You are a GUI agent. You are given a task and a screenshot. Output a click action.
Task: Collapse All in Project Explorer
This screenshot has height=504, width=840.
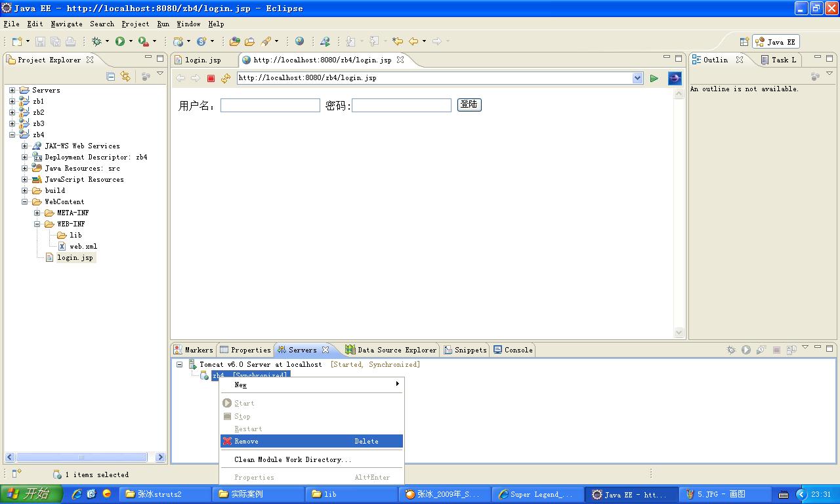[110, 77]
